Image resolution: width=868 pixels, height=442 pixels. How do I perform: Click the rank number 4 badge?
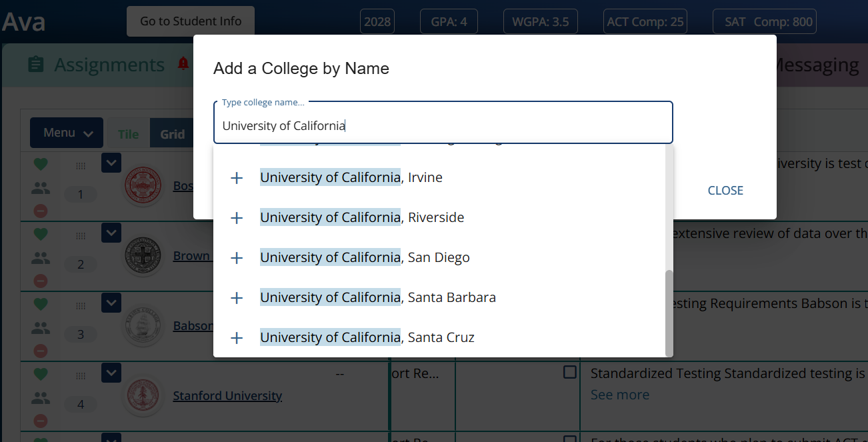[81, 405]
